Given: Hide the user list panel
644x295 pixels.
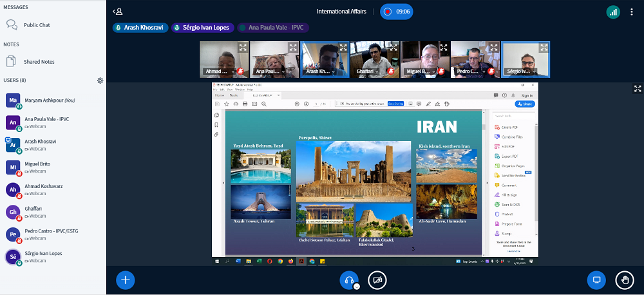Looking at the screenshot, I should pyautogui.click(x=117, y=12).
